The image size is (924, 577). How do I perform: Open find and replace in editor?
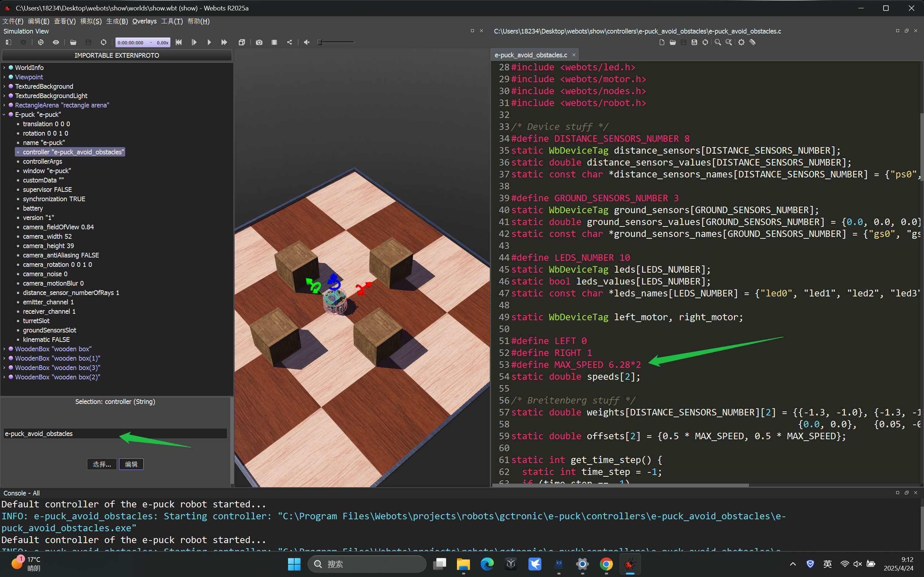729,42
